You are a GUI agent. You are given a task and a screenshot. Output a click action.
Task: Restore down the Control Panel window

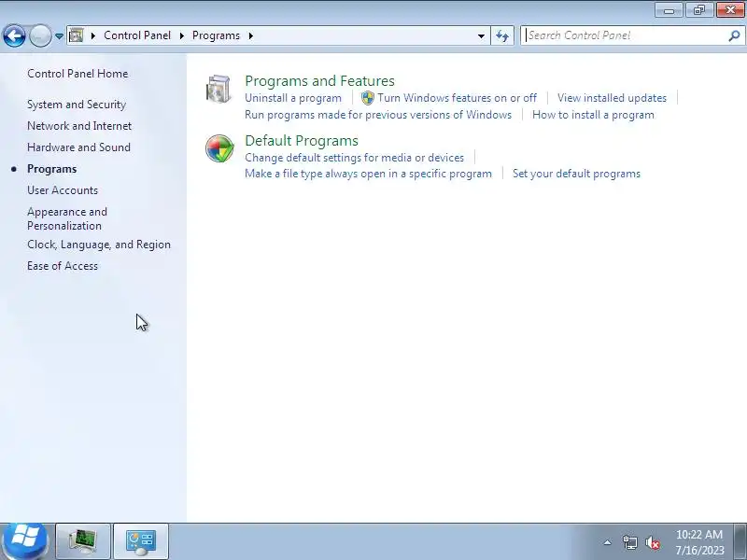pyautogui.click(x=699, y=10)
